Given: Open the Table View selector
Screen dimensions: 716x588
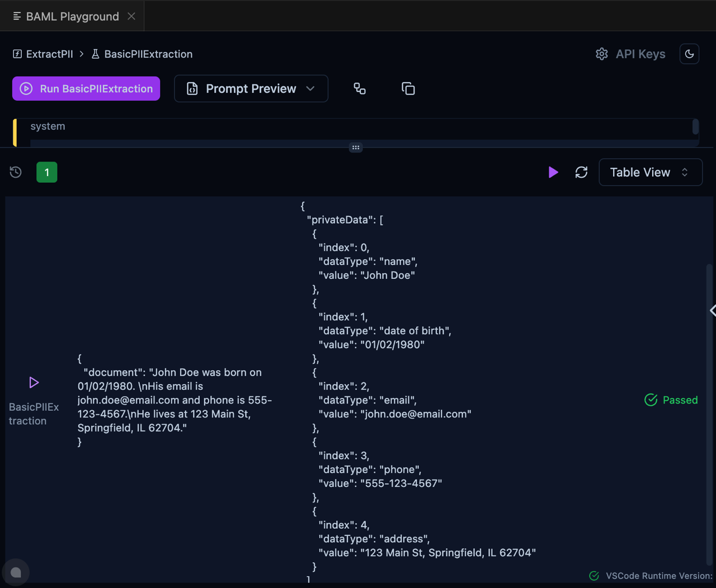Looking at the screenshot, I should 651,172.
